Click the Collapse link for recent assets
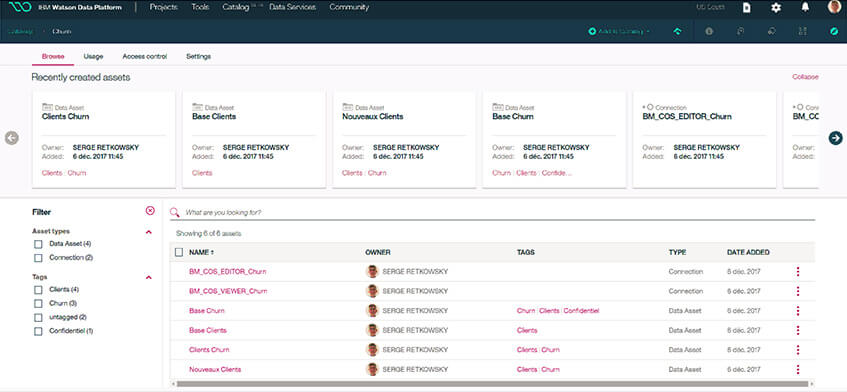Image resolution: width=847 pixels, height=392 pixels. click(x=805, y=77)
